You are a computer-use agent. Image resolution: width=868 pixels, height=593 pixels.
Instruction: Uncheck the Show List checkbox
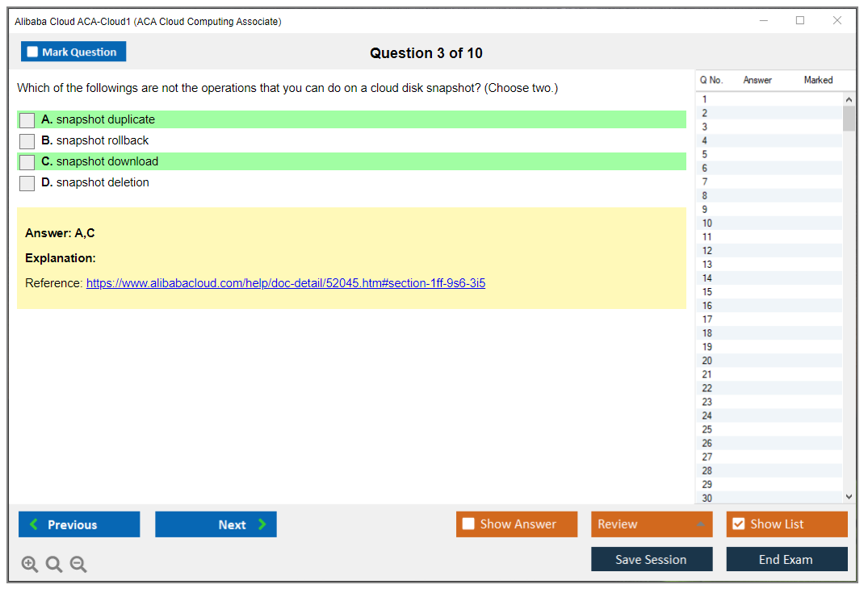point(738,524)
